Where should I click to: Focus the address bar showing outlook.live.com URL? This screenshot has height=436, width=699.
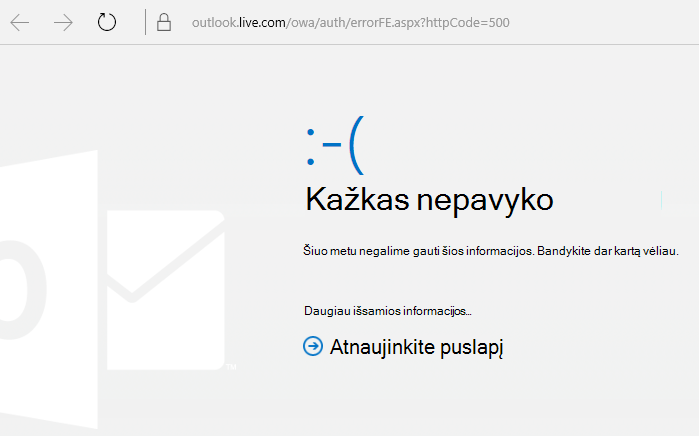[350, 23]
